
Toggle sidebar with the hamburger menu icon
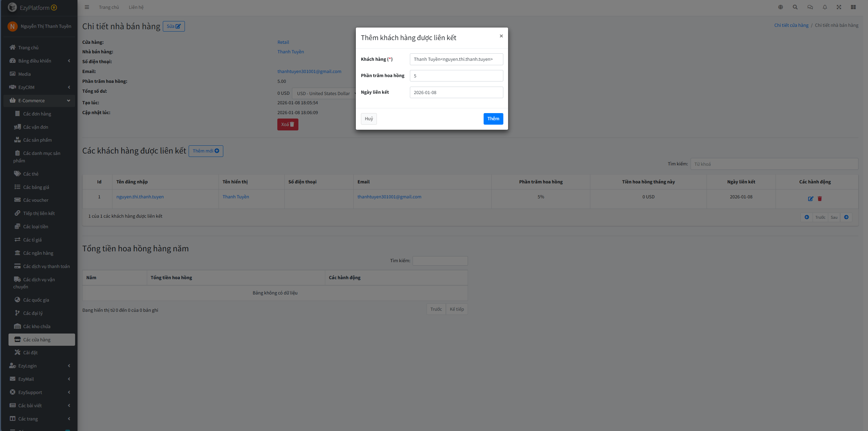click(87, 7)
